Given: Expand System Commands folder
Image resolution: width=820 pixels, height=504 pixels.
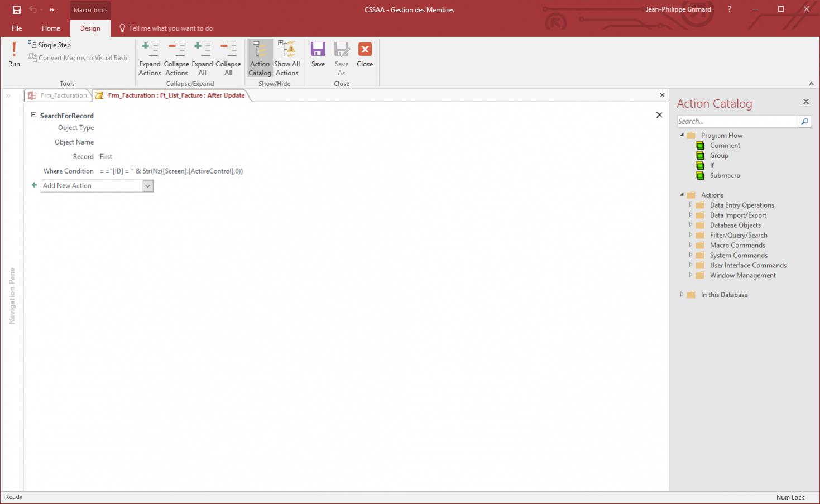Looking at the screenshot, I should 690,255.
